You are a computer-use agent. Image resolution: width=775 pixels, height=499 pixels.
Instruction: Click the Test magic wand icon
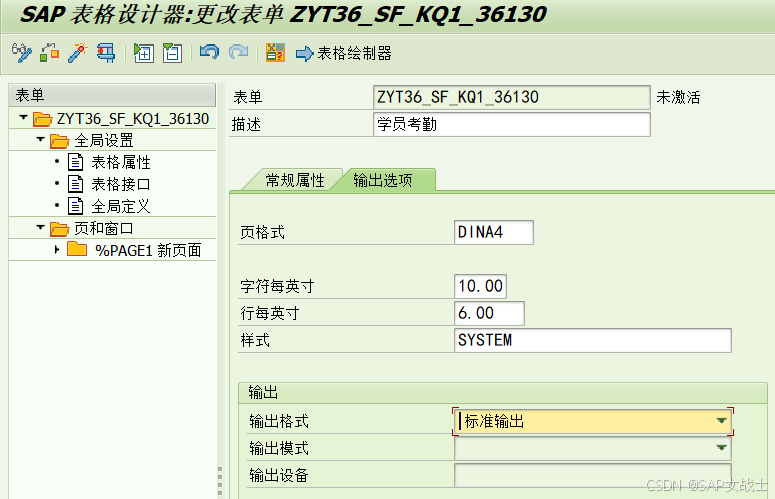[x=78, y=52]
